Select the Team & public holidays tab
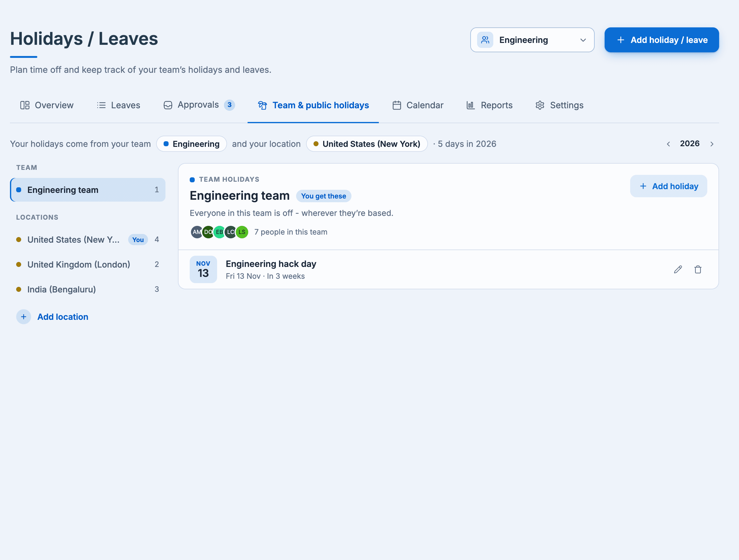Image resolution: width=739 pixels, height=560 pixels. (x=313, y=105)
